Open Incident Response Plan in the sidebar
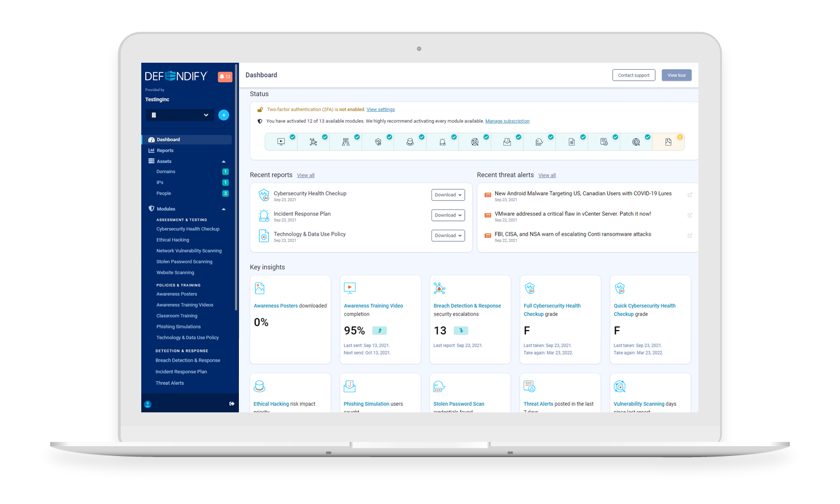 [x=181, y=372]
